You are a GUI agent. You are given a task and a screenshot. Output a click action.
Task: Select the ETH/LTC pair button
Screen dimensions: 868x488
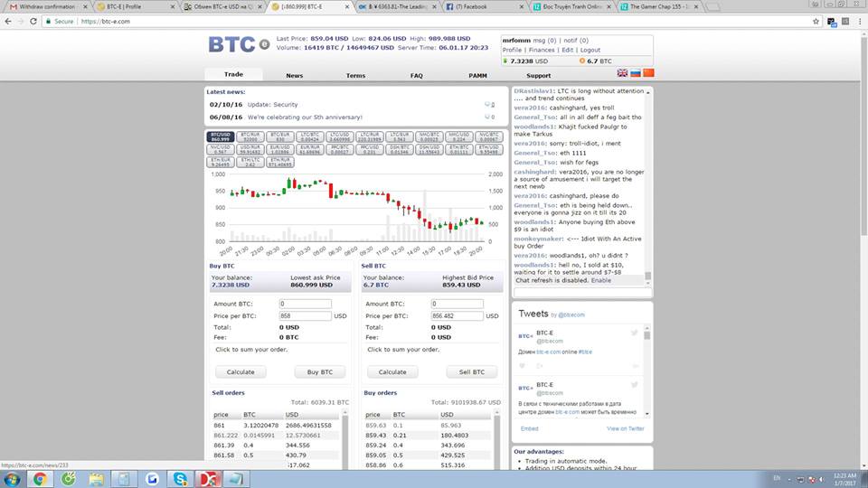[x=250, y=162]
